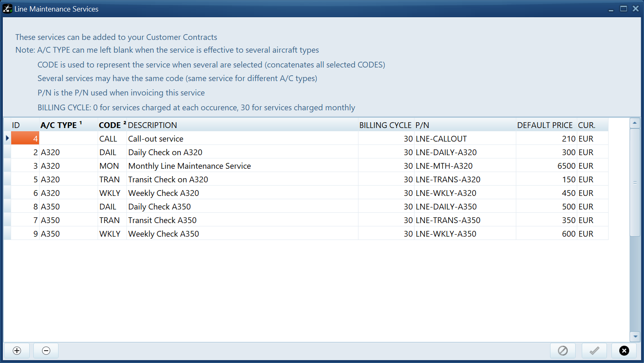
Task: Select A/C type A320 in row ID 2
Action: click(68, 152)
